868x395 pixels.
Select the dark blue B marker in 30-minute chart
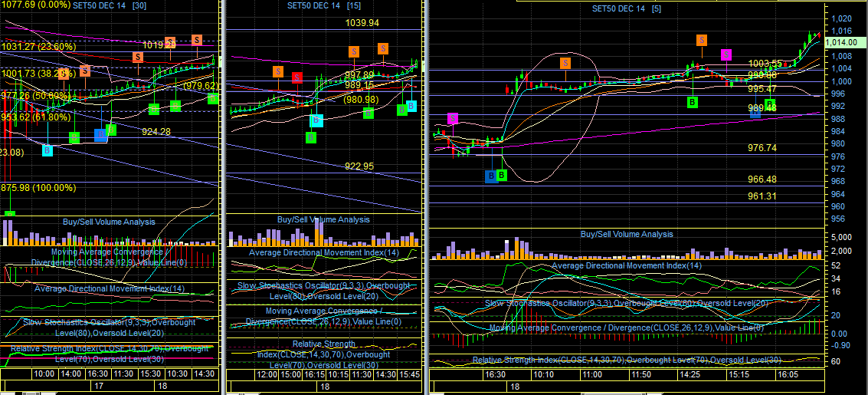click(100, 134)
